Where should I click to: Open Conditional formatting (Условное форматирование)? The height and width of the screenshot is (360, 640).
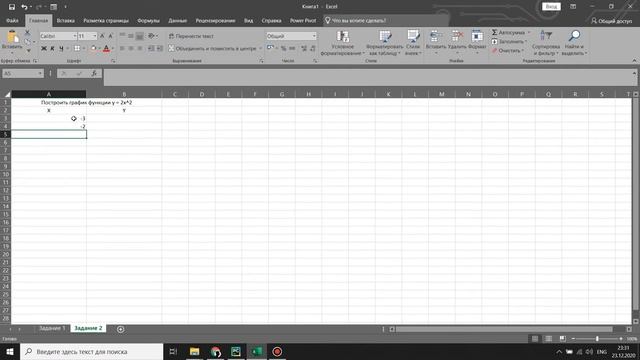point(342,42)
